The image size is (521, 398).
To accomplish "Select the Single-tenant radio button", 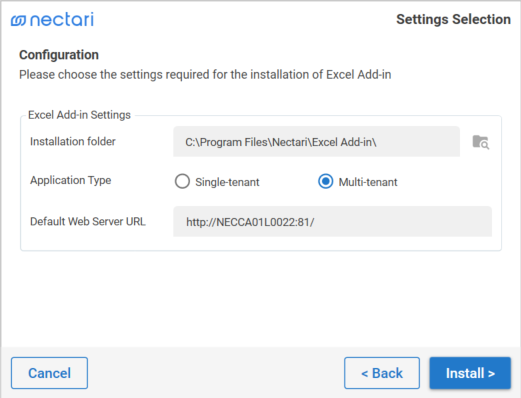I will coord(182,181).
